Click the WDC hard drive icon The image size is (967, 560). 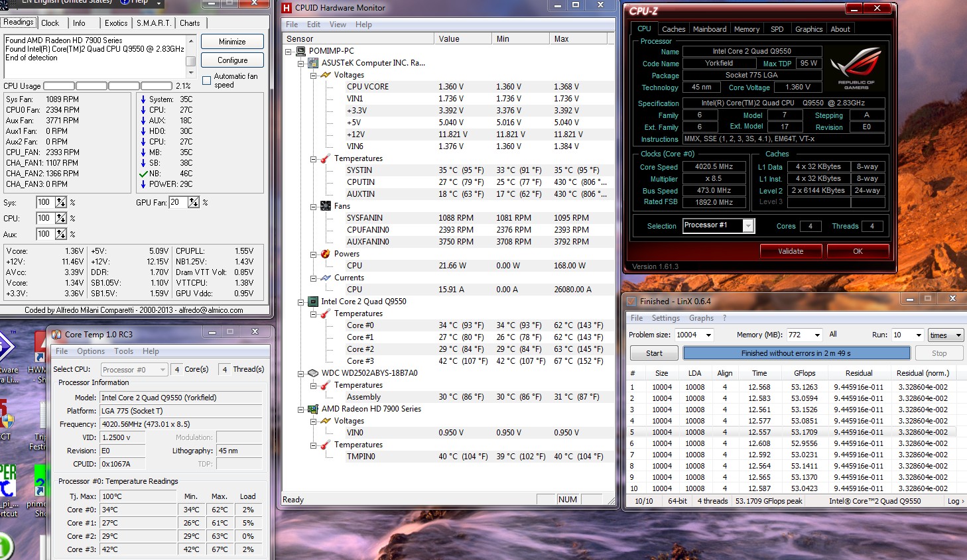click(312, 373)
